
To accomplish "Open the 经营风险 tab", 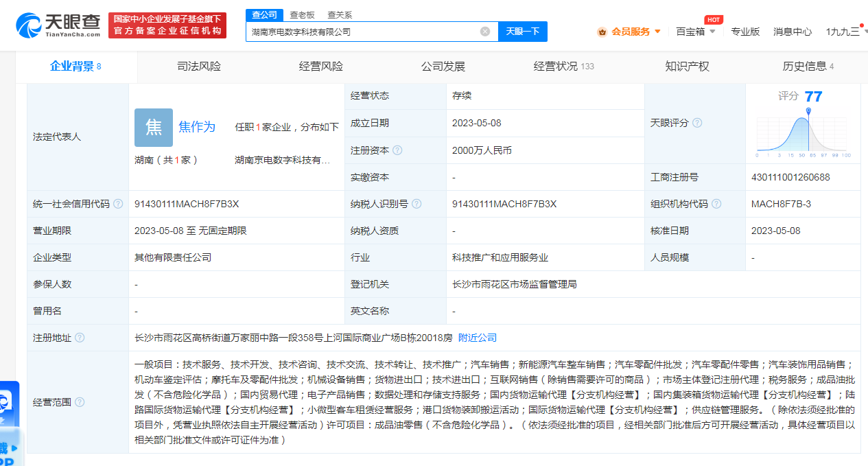I will (321, 67).
